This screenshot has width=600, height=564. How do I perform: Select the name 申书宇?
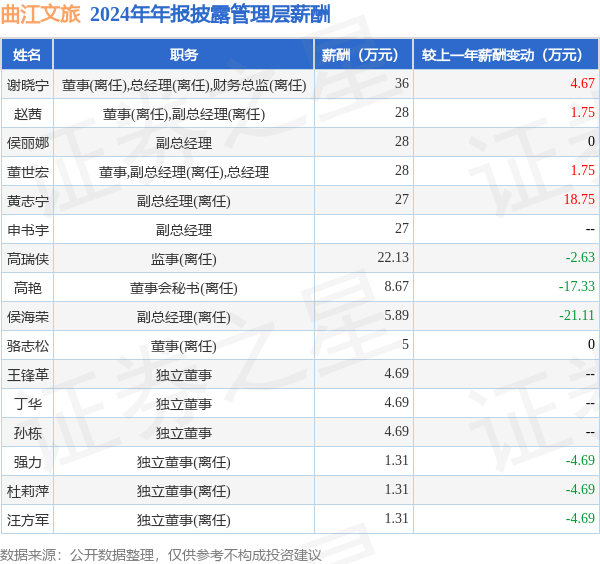click(28, 230)
